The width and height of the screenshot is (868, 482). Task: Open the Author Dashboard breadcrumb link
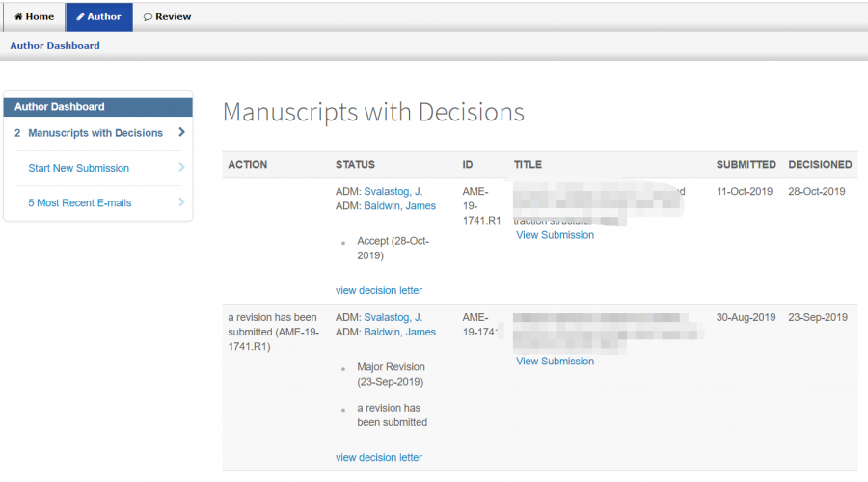(55, 45)
